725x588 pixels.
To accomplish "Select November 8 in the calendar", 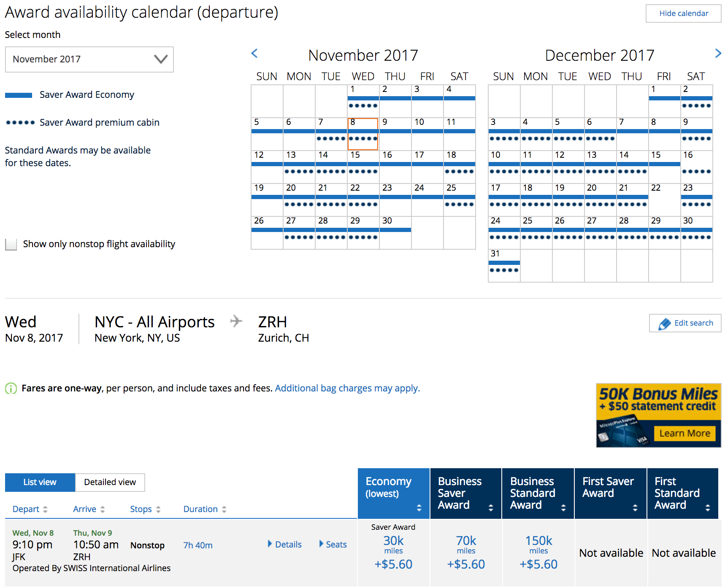I will click(363, 134).
